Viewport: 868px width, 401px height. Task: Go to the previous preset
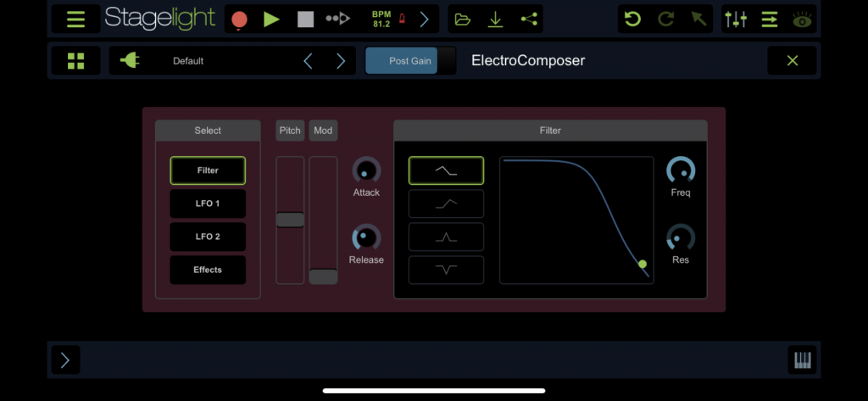pos(309,61)
